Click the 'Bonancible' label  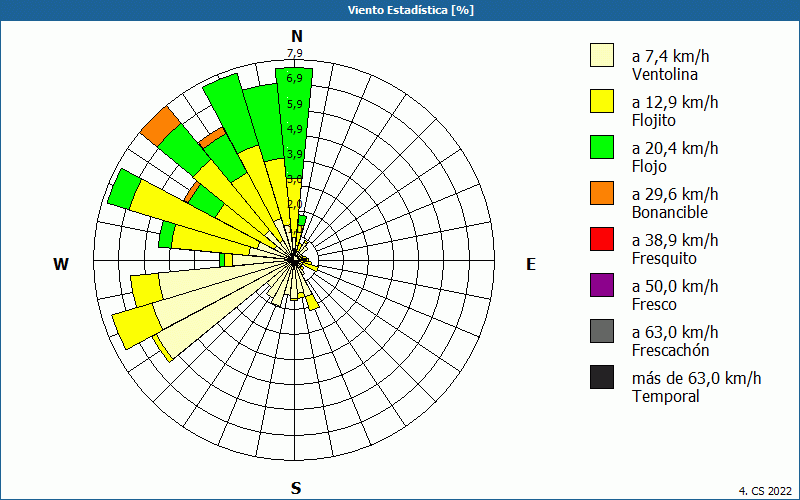click(x=670, y=212)
